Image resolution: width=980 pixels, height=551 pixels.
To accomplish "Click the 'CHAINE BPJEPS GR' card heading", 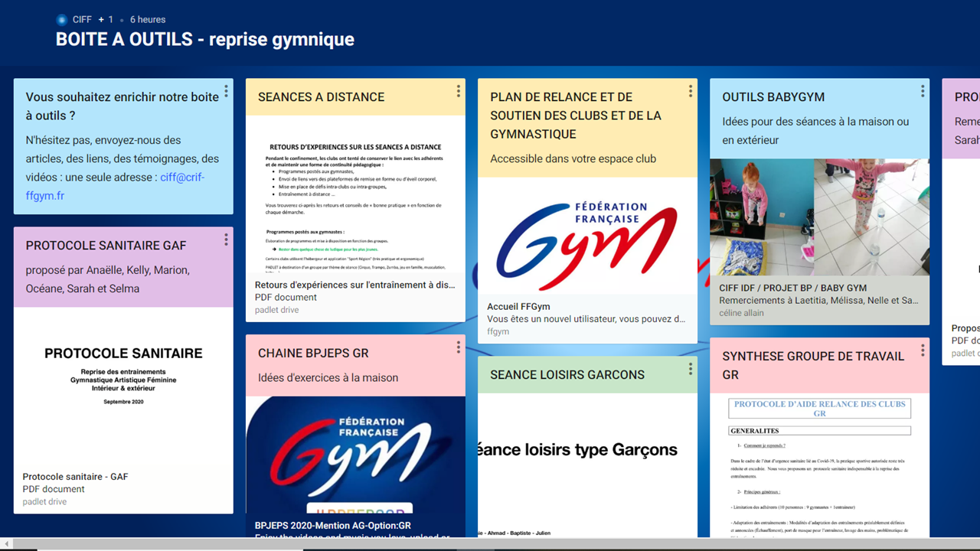I will pos(313,354).
